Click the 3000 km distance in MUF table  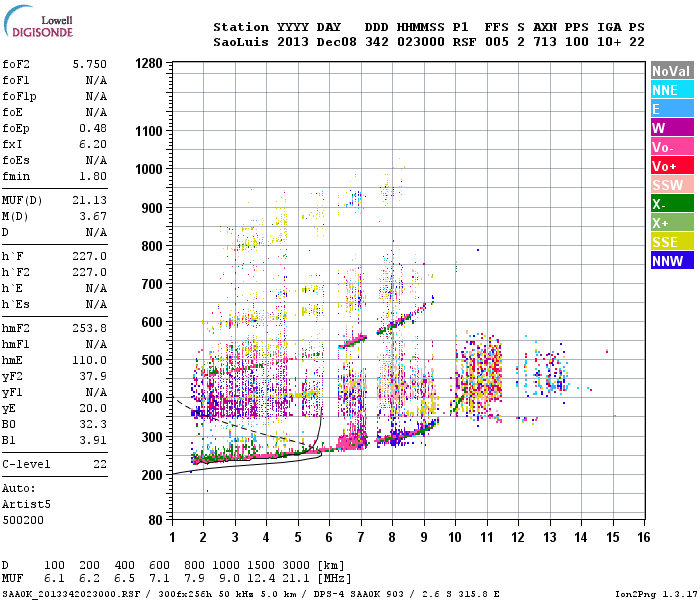click(x=296, y=565)
